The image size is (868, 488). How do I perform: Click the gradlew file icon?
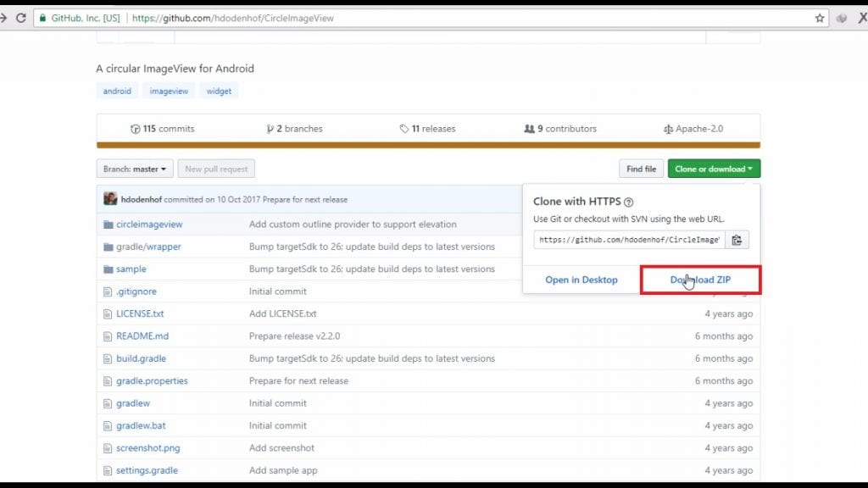[x=108, y=404]
